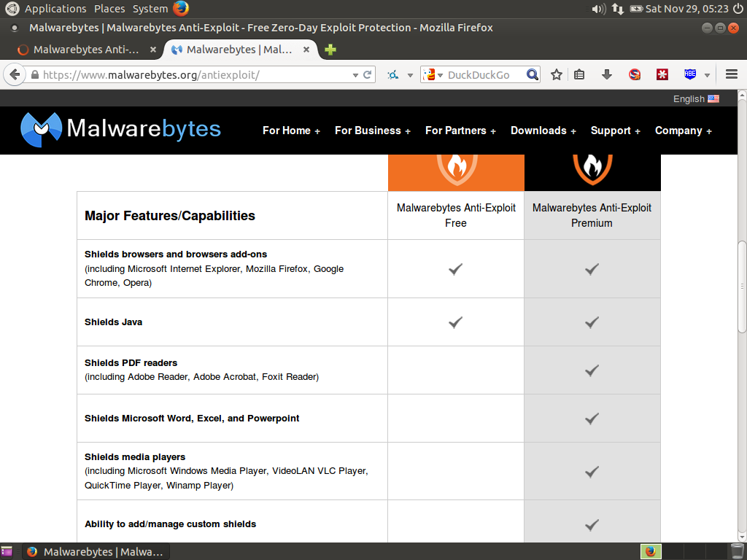This screenshot has height=560, width=747.
Task: Click the Shields media players label
Action: pyautogui.click(x=135, y=456)
